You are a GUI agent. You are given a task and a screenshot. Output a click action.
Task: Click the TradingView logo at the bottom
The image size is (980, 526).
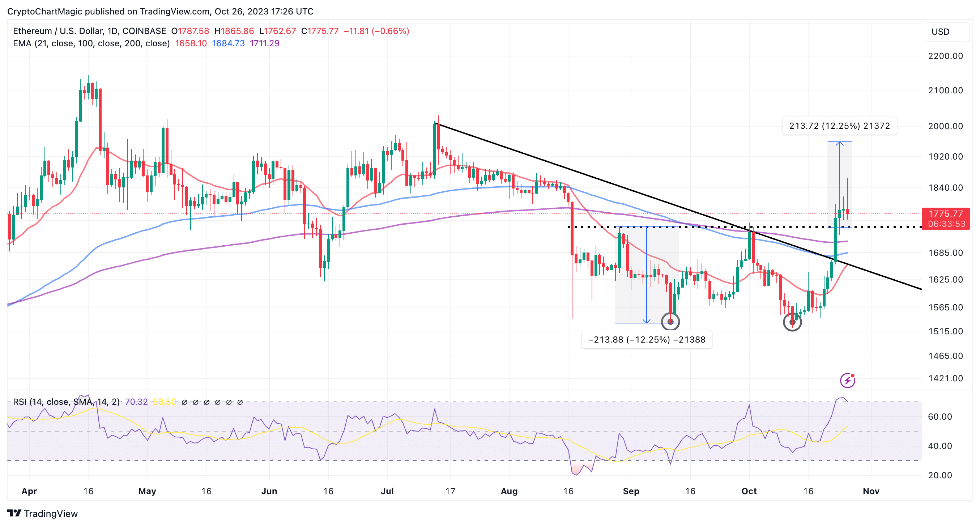(42, 513)
